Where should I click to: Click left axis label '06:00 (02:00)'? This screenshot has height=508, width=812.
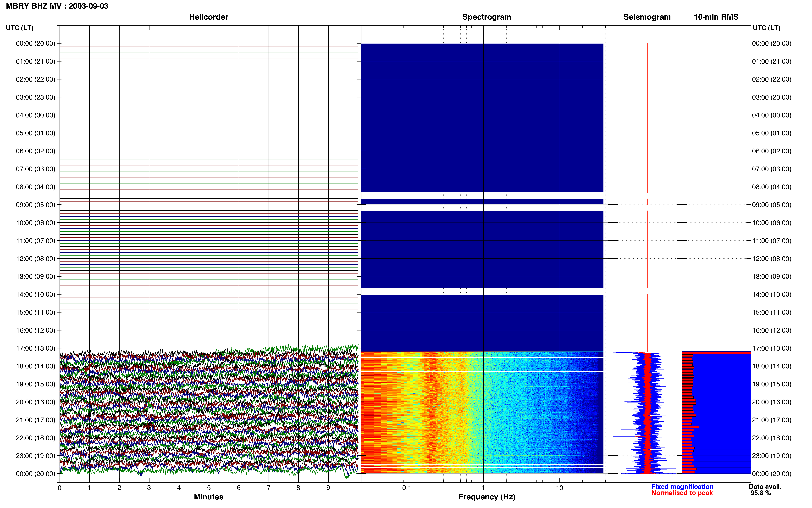pos(36,151)
